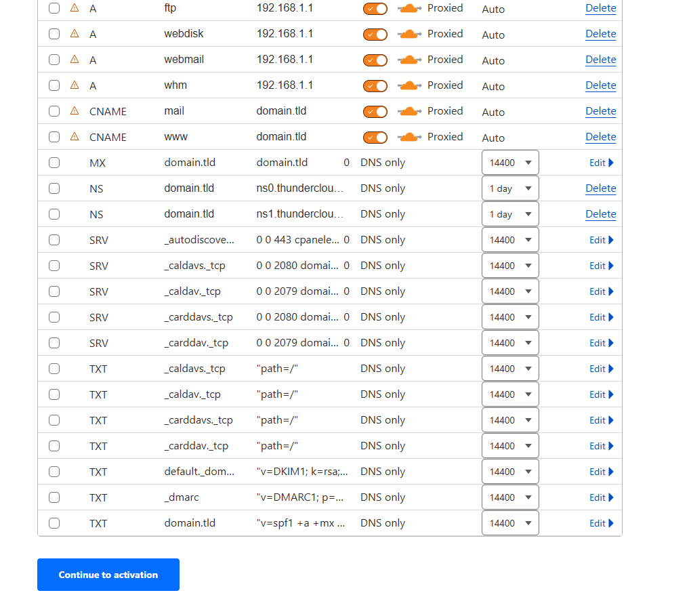Click the ns0.thunderclou... content cell
Image resolution: width=691 pixels, height=616 pixels.
299,188
